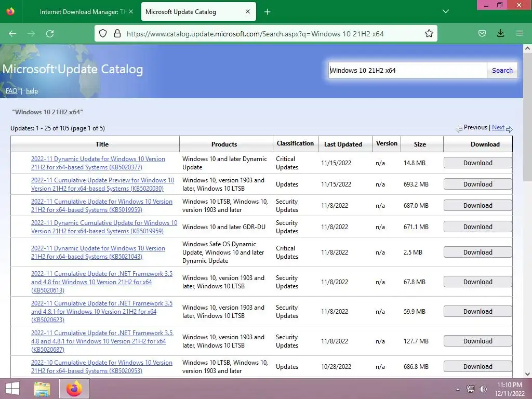Download the 671.1 MB update
Screen dimensions: 532x399
coord(478,227)
